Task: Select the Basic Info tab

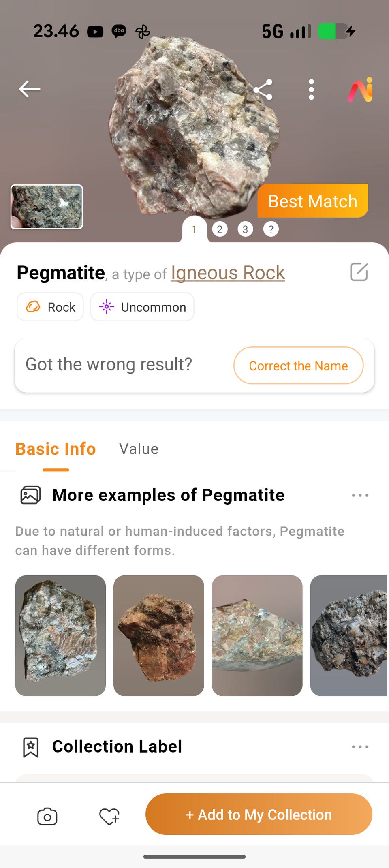Action: 56,449
